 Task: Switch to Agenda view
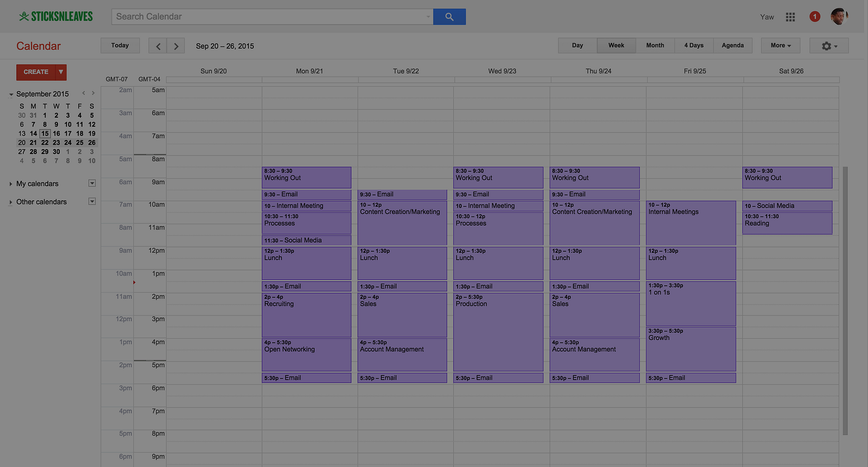[732, 46]
